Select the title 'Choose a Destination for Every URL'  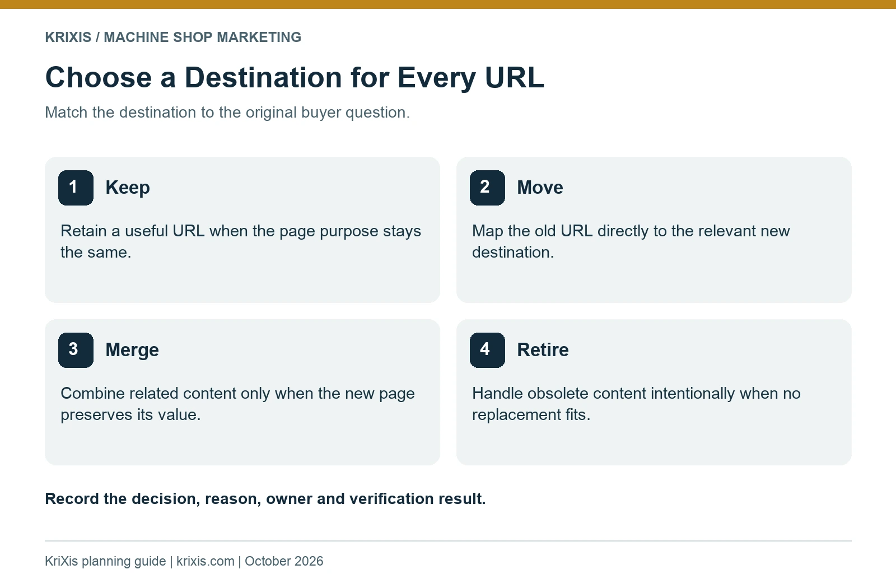[295, 77]
